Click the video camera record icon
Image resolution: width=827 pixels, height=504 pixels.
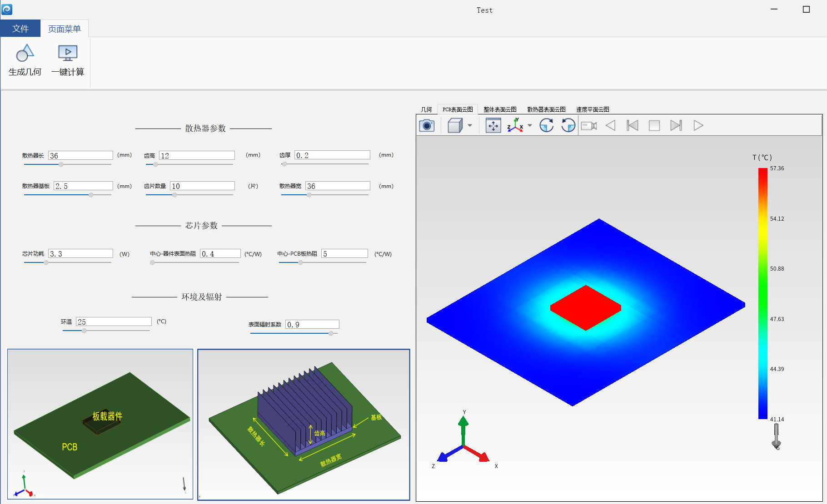tap(589, 126)
